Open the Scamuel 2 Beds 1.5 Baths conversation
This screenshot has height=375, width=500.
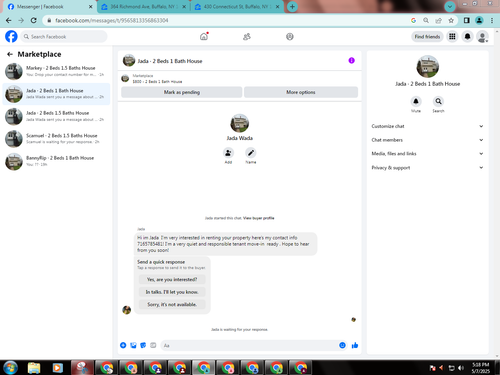(x=56, y=139)
